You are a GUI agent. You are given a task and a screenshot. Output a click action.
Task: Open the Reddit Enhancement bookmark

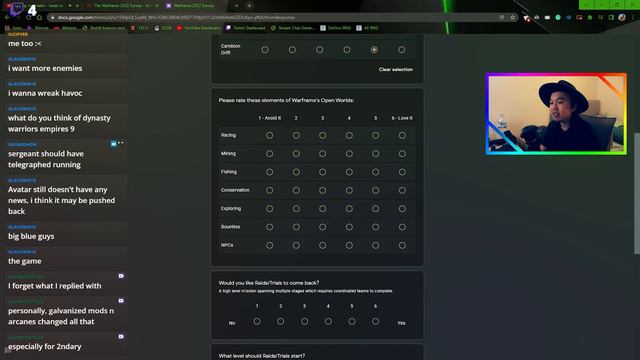(x=104, y=28)
